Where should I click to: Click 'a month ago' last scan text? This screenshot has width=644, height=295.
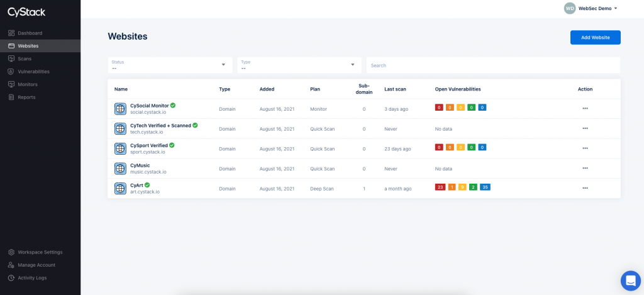398,189
